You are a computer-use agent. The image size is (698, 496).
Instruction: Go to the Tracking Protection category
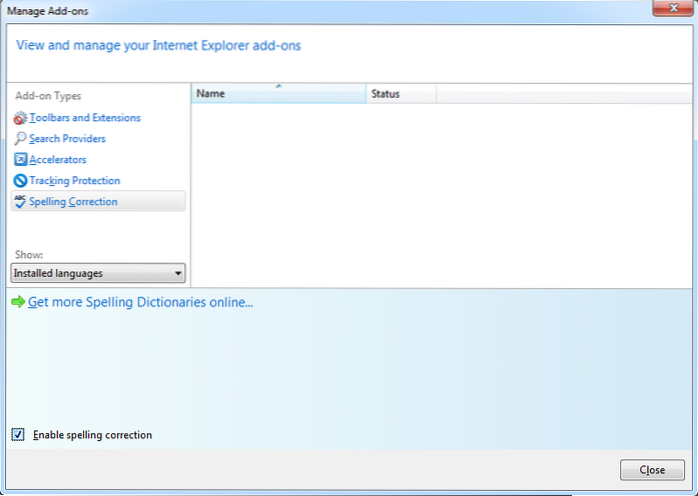[x=75, y=181]
